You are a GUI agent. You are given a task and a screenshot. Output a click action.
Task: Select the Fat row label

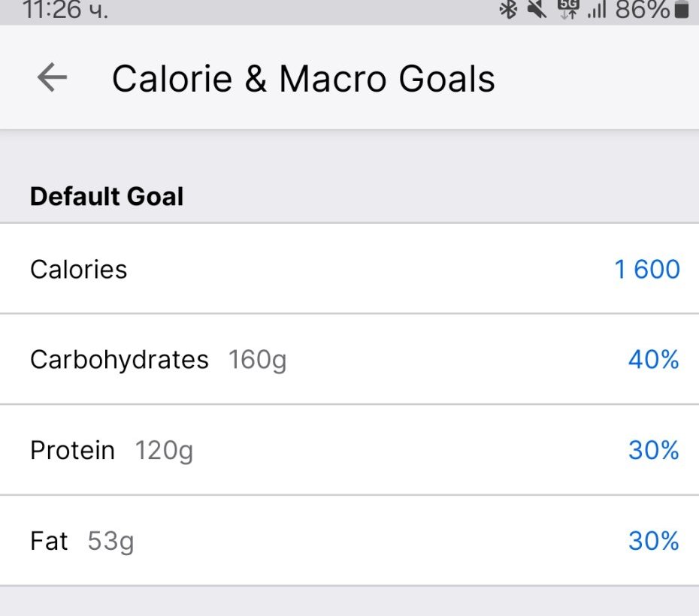click(49, 541)
